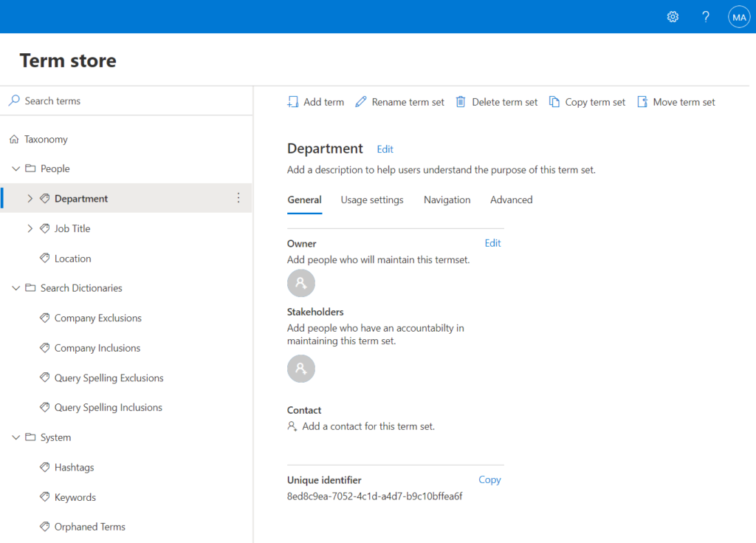Screen dimensions: 756x543
Task: Collapse the People group chevron
Action: pyautogui.click(x=16, y=168)
